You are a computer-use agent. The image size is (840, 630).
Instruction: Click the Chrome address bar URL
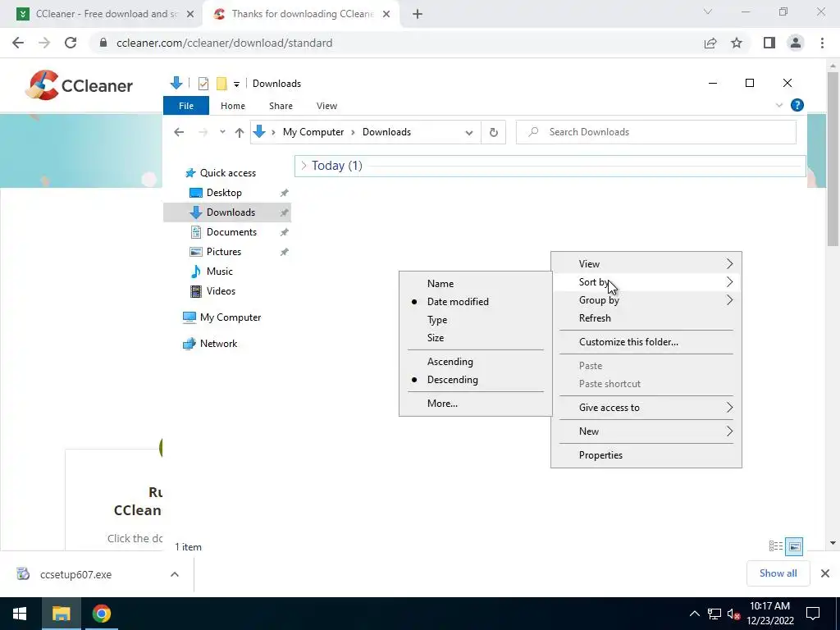pos(225,43)
